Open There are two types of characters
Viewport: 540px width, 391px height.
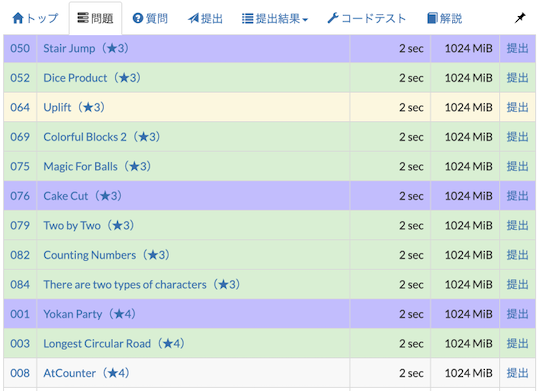click(142, 285)
